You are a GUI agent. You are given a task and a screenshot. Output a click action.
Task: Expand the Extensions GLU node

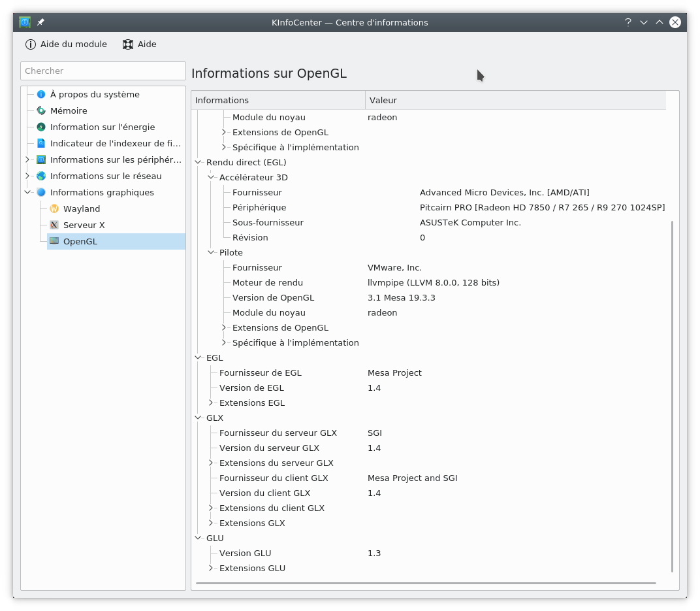coord(211,568)
